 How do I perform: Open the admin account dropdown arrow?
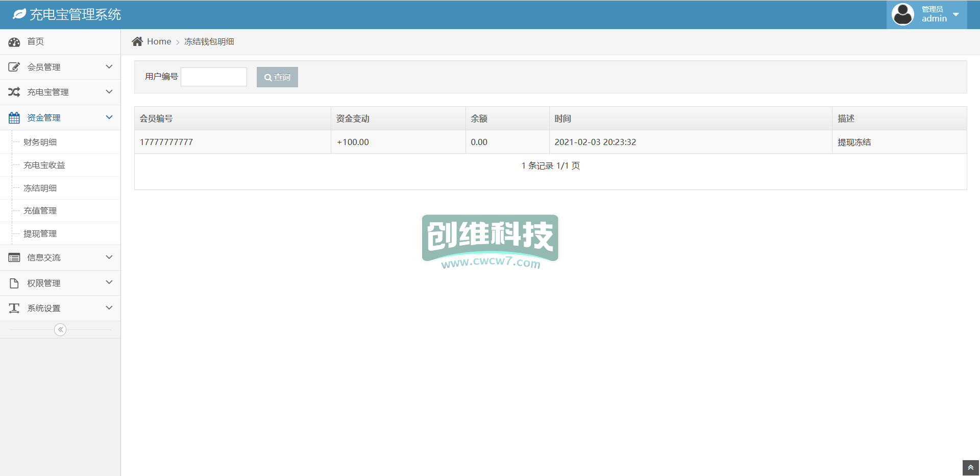(x=956, y=14)
